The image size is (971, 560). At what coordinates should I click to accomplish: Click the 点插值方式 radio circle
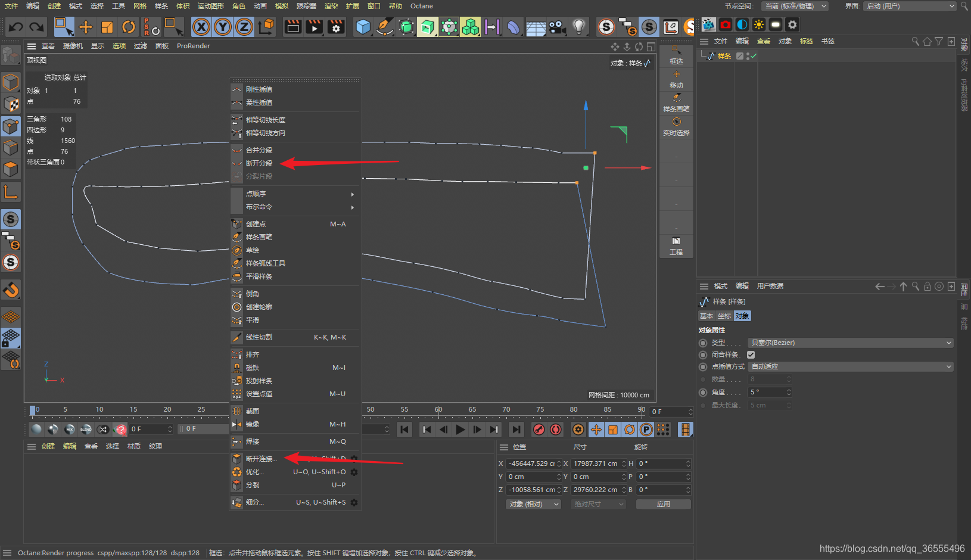(703, 366)
